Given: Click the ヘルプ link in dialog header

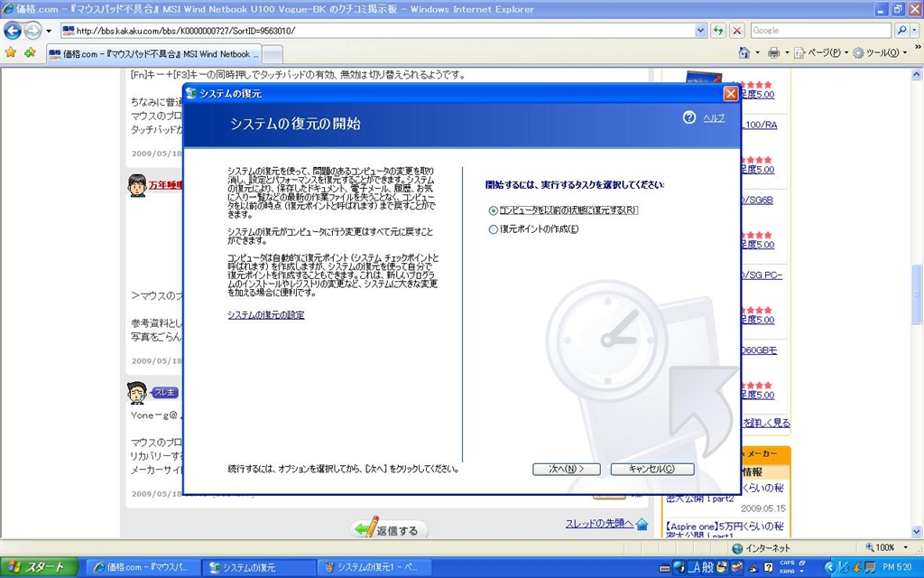Looking at the screenshot, I should (714, 118).
